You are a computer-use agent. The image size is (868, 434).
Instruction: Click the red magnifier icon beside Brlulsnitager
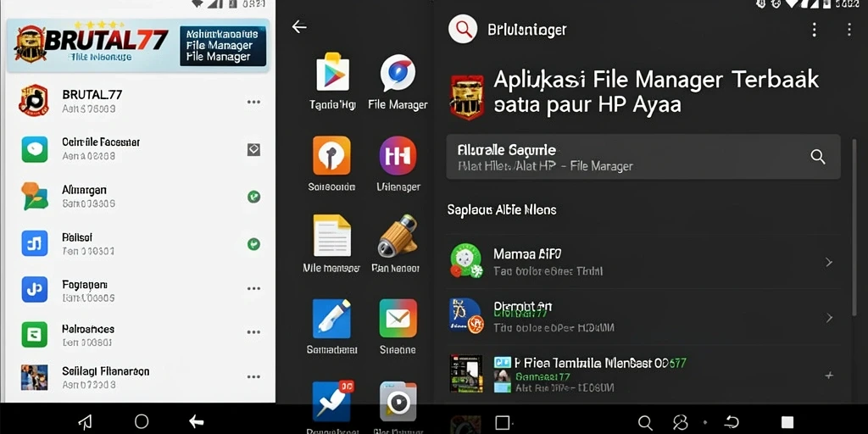point(463,29)
